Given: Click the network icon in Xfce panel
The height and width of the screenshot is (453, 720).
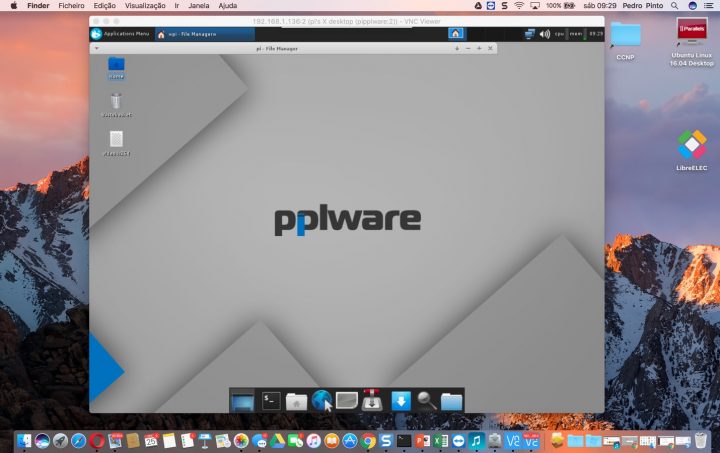Looking at the screenshot, I should coord(529,34).
